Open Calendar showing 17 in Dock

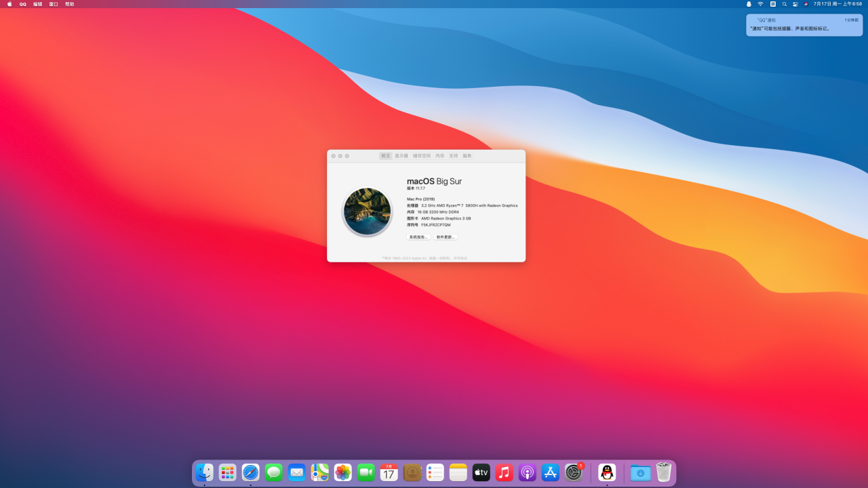(x=389, y=472)
